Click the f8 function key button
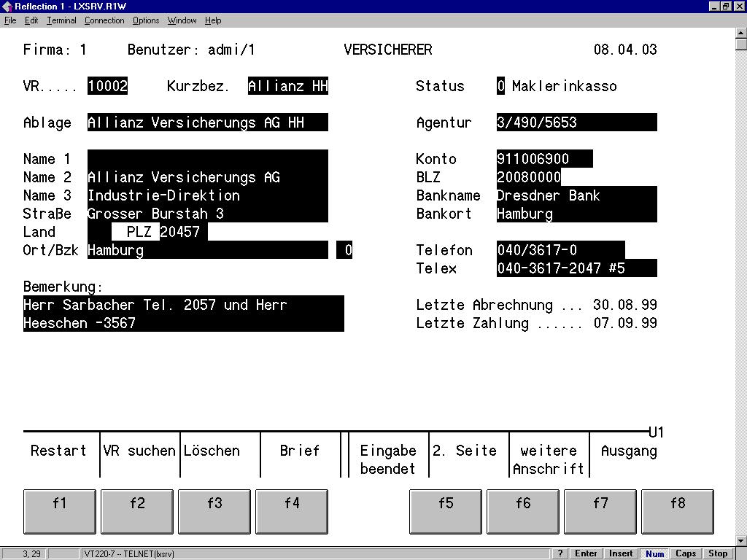Screen dimensions: 747x560 click(678, 511)
